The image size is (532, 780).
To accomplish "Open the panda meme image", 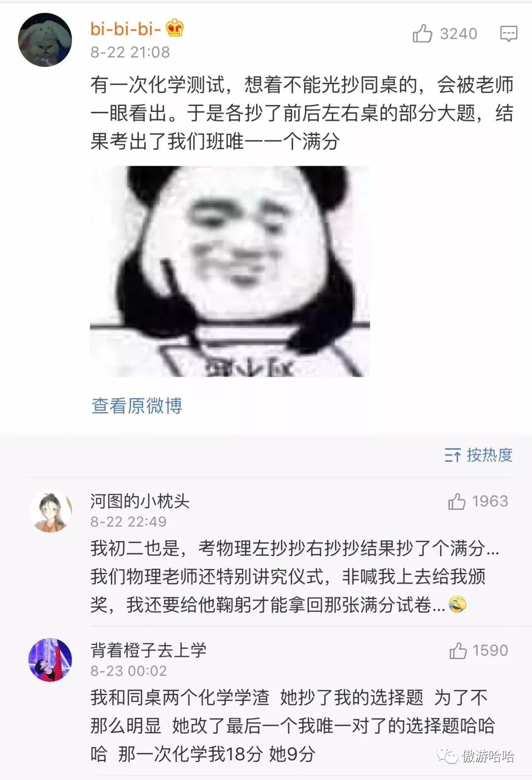I will pos(230,272).
